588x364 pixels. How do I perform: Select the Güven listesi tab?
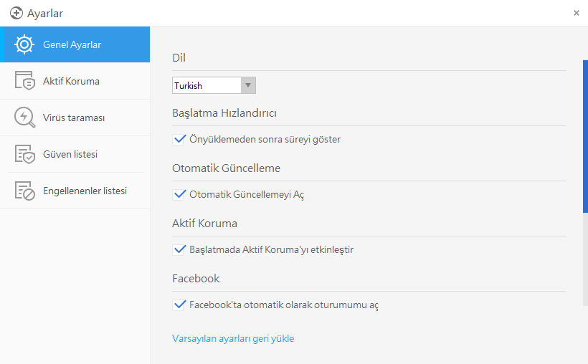(75, 154)
